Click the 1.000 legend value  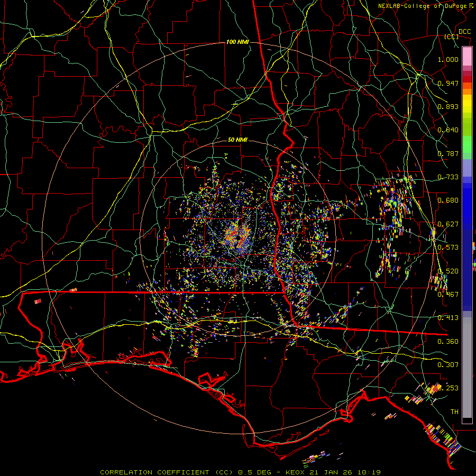point(448,59)
